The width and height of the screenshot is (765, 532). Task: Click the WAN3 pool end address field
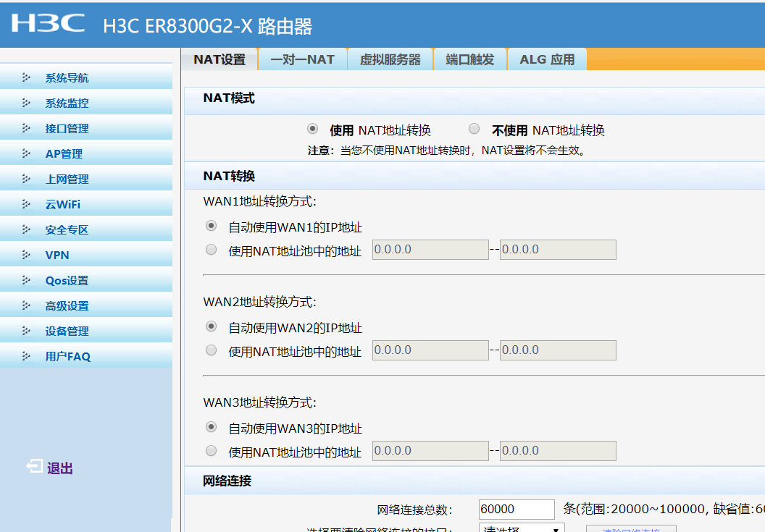point(558,450)
